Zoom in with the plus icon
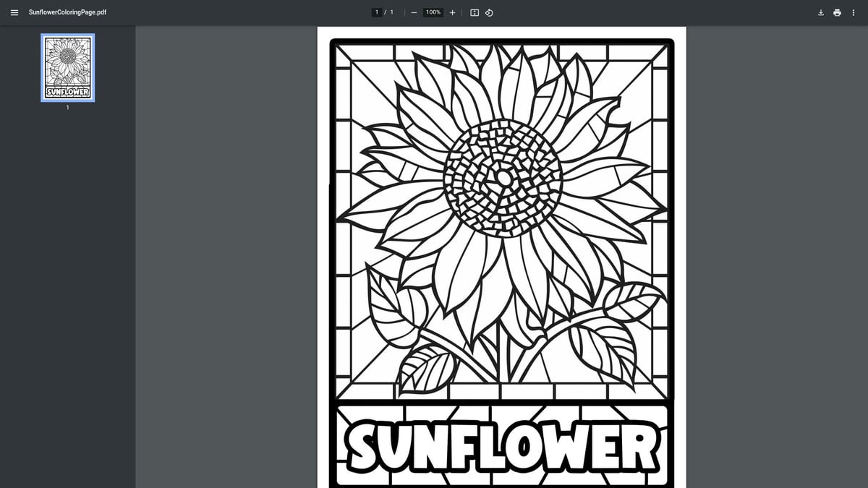The height and width of the screenshot is (488, 868). (452, 12)
